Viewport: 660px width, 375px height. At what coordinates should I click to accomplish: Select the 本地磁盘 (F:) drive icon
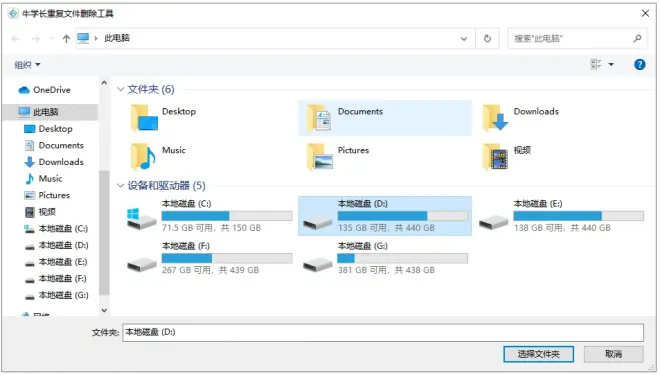point(142,264)
